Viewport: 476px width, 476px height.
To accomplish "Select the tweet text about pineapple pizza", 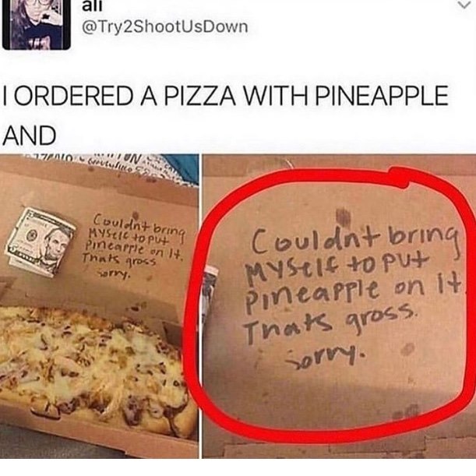I will tap(225, 115).
